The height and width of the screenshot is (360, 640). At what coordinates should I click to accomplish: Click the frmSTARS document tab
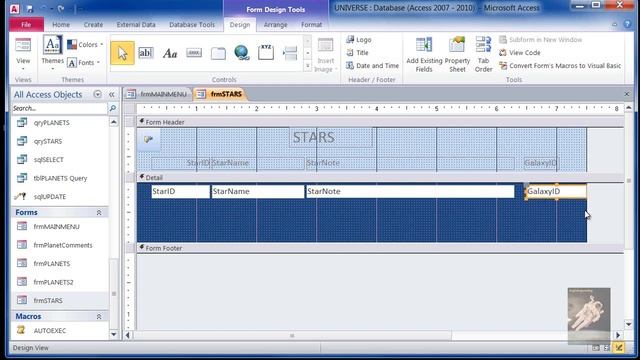(x=220, y=94)
